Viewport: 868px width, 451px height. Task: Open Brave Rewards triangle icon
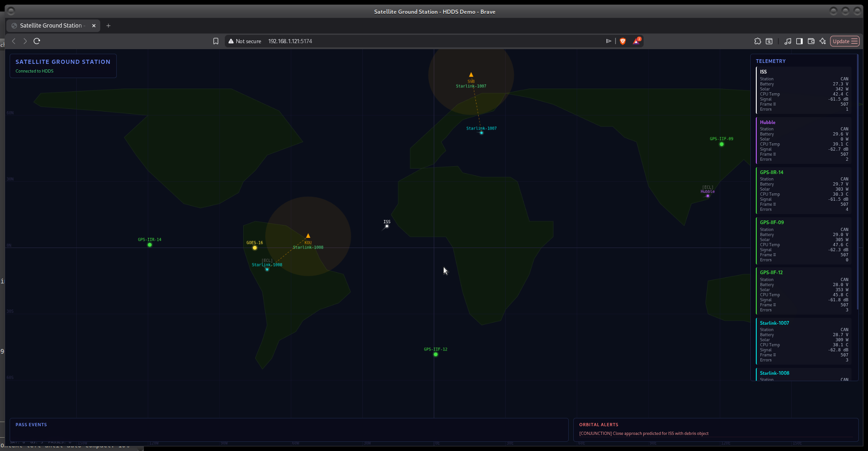pos(636,41)
